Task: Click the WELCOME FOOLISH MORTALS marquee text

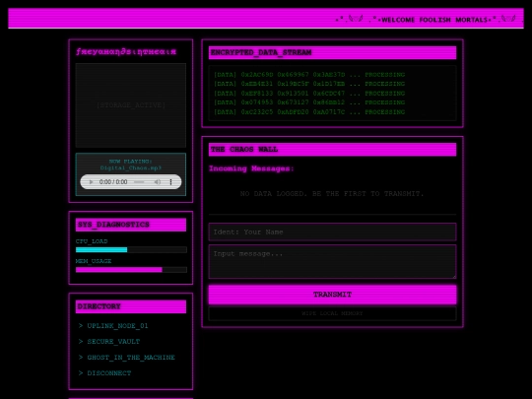Action: (x=435, y=20)
